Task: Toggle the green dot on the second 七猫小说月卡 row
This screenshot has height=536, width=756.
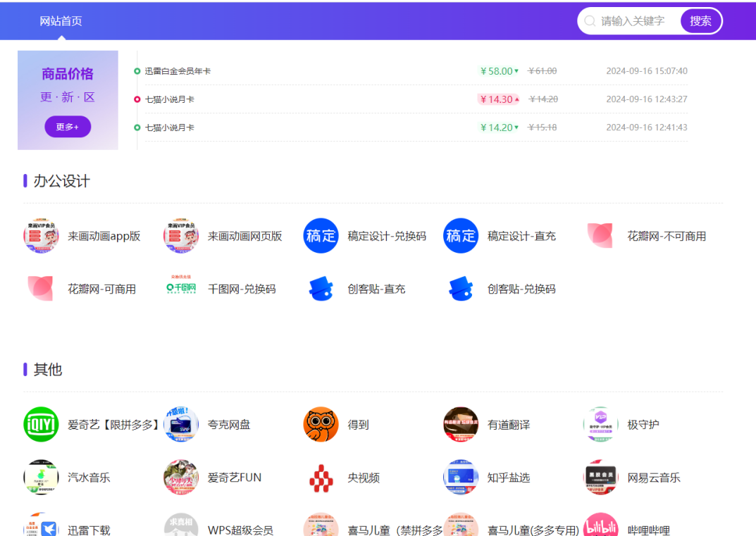Action: (x=137, y=127)
